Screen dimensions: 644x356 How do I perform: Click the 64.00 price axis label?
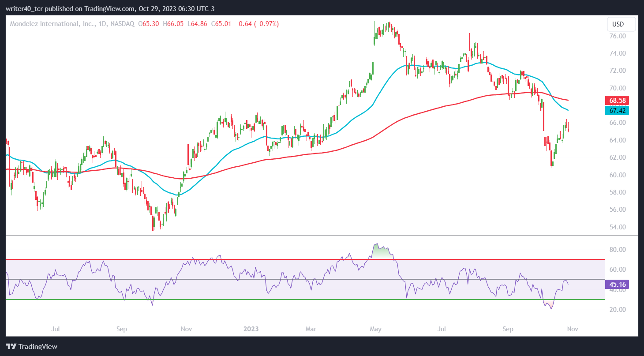[x=618, y=140]
